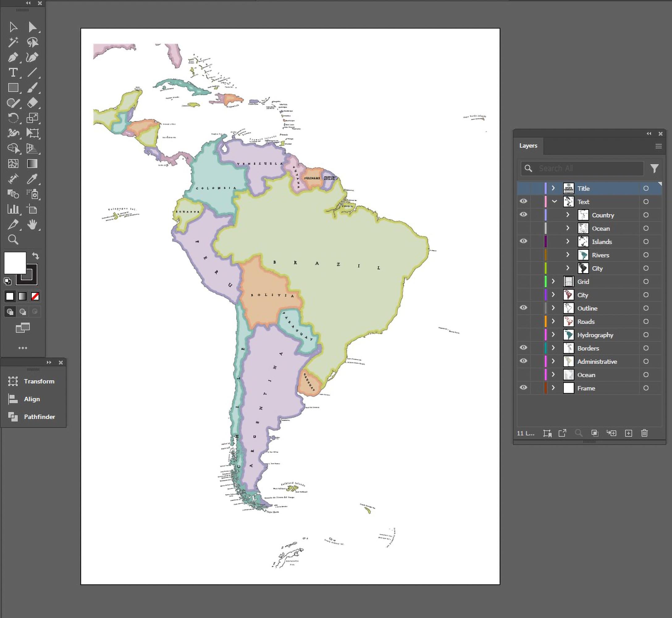
Task: Click the Search All layers field
Action: click(x=582, y=168)
